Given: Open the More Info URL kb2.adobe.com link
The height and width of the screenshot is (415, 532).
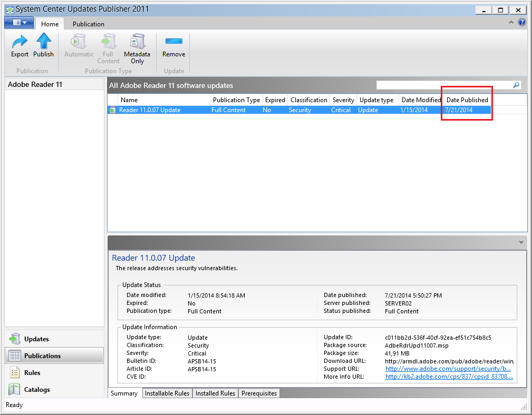Looking at the screenshot, I should [449, 377].
